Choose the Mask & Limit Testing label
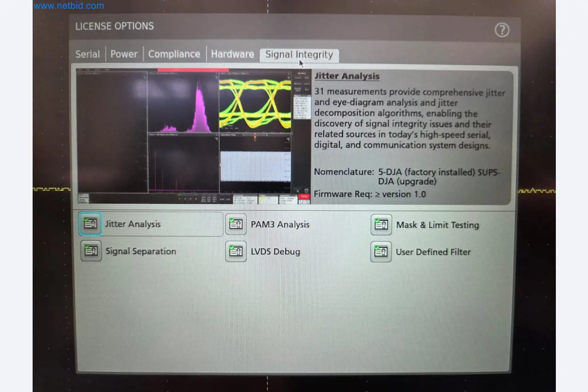This screenshot has height=392, width=588. pyautogui.click(x=437, y=225)
